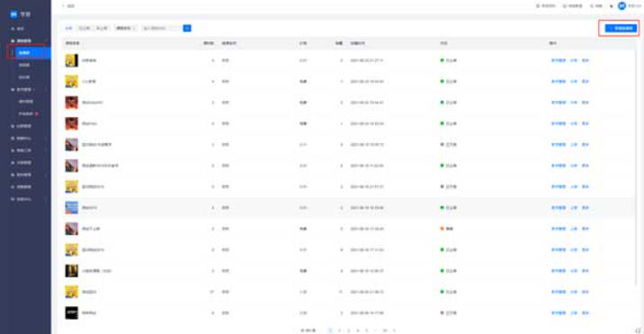Focus the search input in the filter bar
Screen dimensions: 644x334
pyautogui.click(x=161, y=28)
